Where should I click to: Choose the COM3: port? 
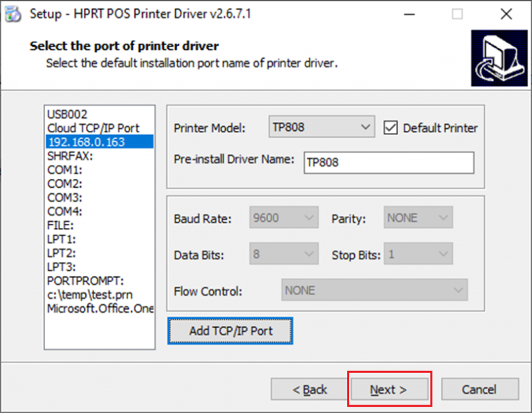click(x=64, y=197)
